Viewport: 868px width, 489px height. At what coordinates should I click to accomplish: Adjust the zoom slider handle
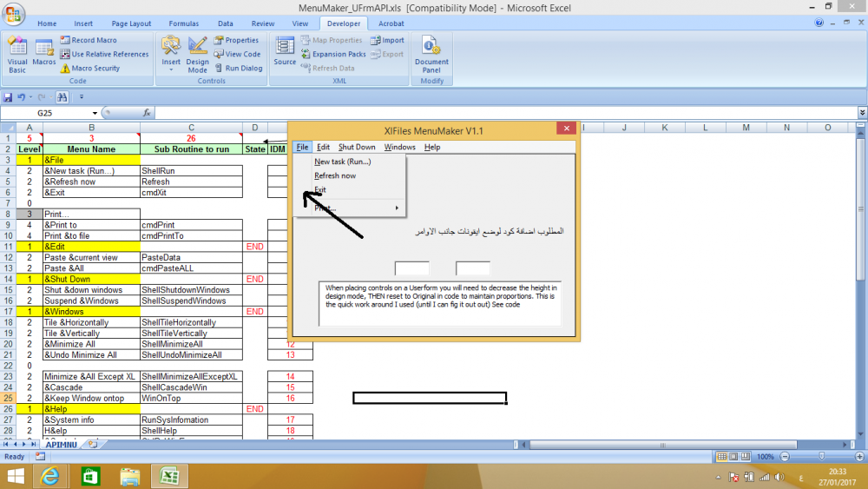(821, 456)
